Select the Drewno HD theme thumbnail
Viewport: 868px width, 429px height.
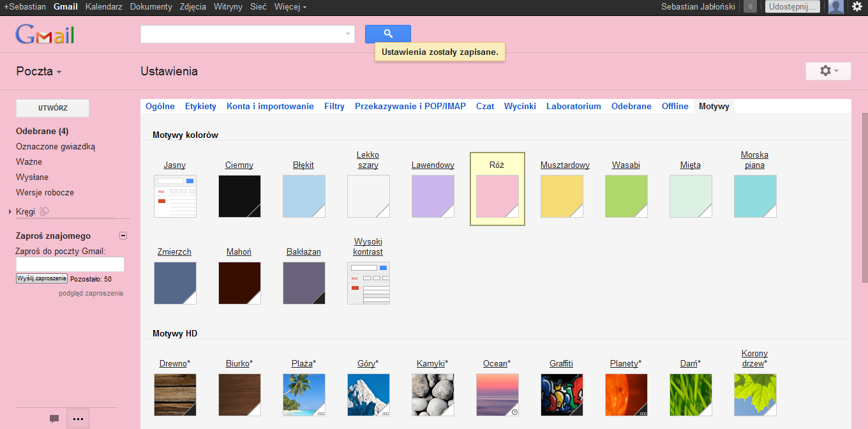(176, 395)
